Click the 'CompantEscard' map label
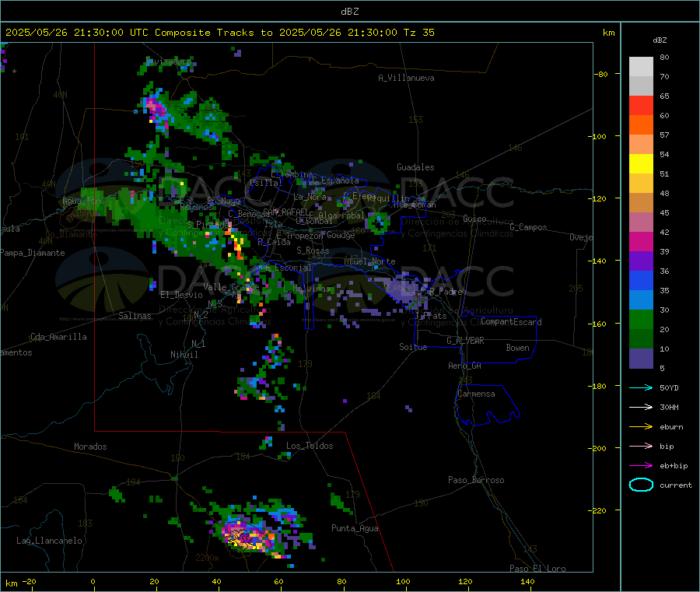Screen dimensions: 700x592 511,322
